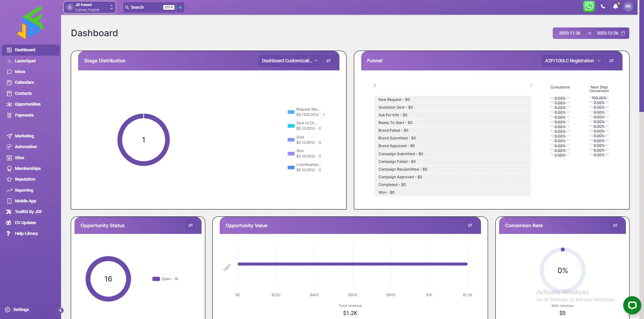Screen dimensions: 644x319
Task: Open the Automation sidebar item
Action: 25,147
